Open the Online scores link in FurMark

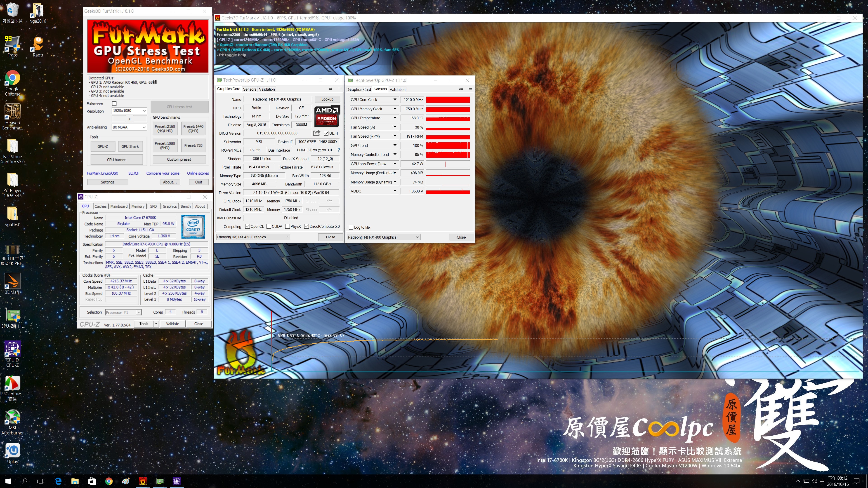click(x=198, y=174)
